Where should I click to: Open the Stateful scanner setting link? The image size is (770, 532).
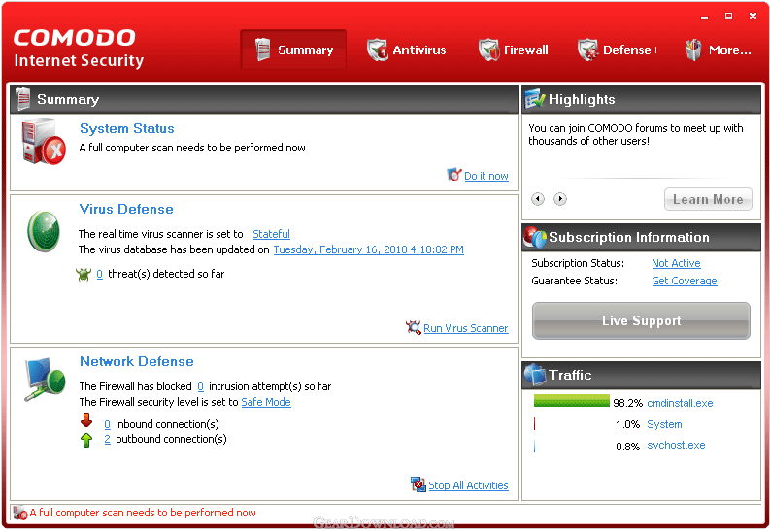coord(271,234)
